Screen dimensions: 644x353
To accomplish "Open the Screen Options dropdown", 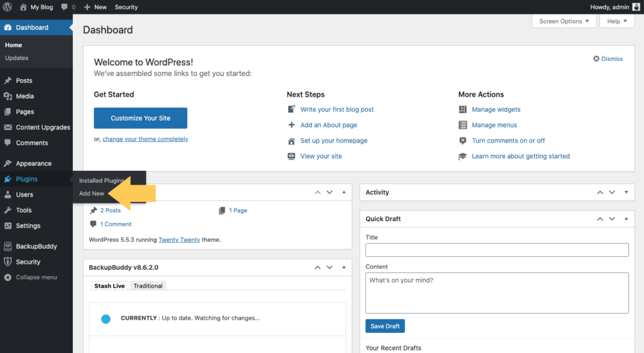I will [564, 21].
